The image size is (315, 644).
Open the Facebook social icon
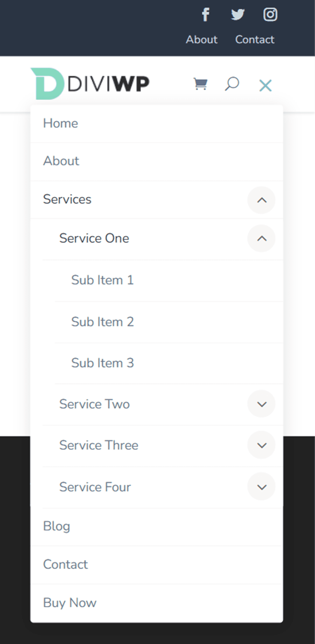205,14
